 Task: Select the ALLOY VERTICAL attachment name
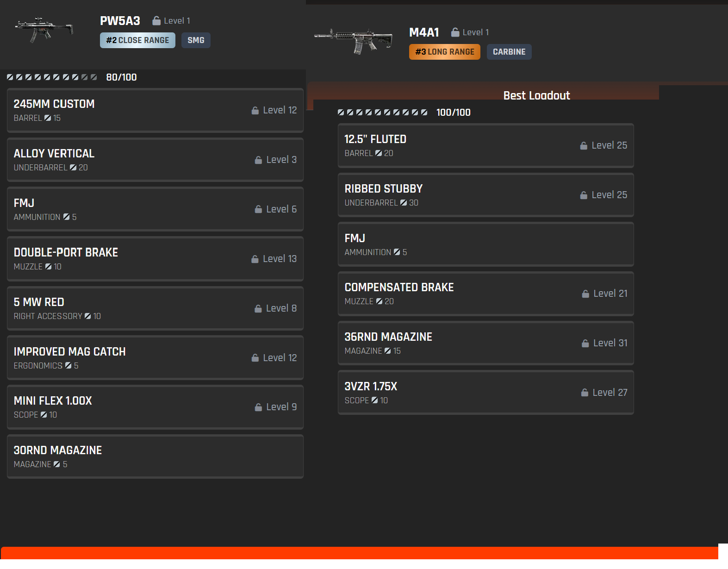[54, 154]
